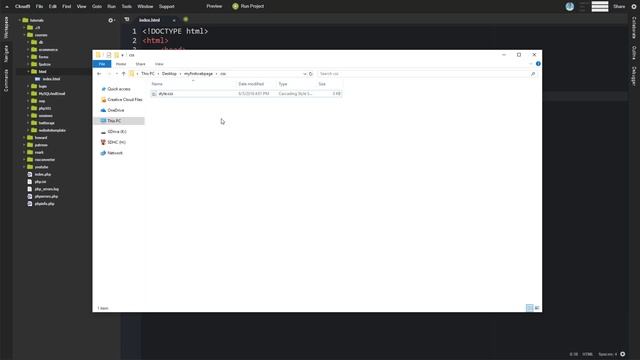The width and height of the screenshot is (640, 360).
Task: Click Explorer forward arrow
Action: click(109, 74)
